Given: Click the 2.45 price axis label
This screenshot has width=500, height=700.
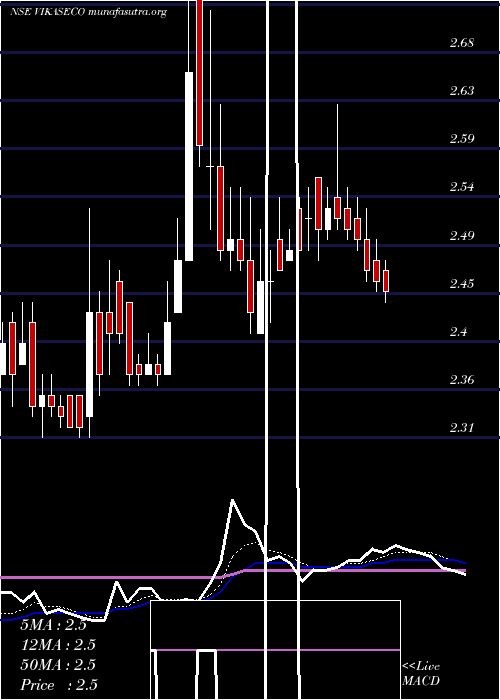Looking at the screenshot, I should 462,283.
